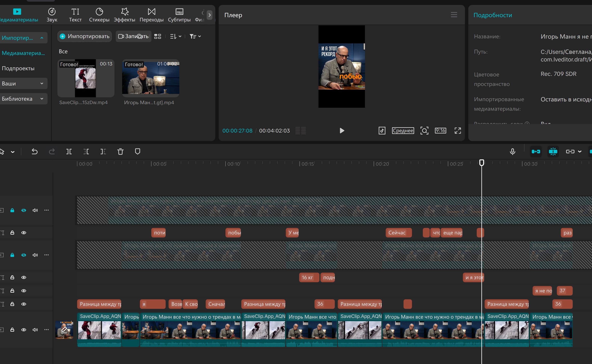592x364 pixels.
Task: Open the sort order dropdown in media panel
Action: [176, 36]
